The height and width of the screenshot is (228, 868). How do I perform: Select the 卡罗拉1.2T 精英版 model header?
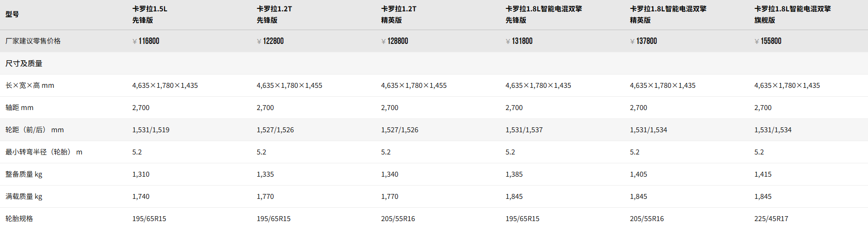point(398,14)
